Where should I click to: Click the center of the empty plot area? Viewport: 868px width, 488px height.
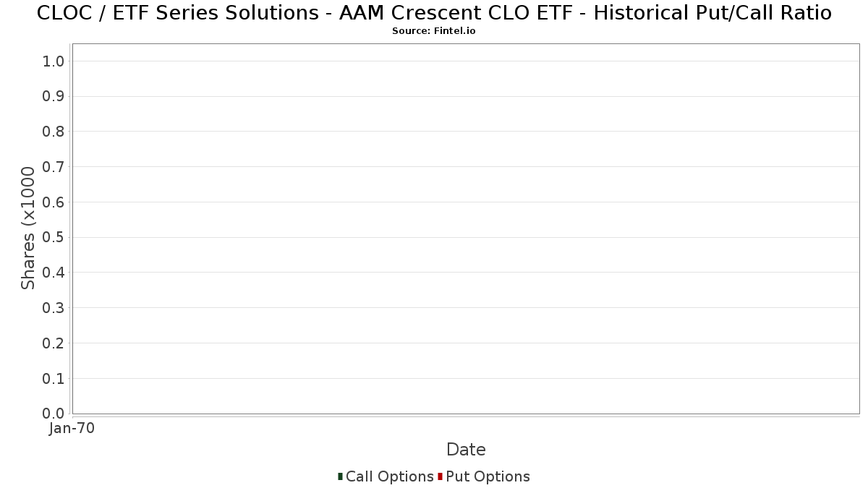click(466, 228)
